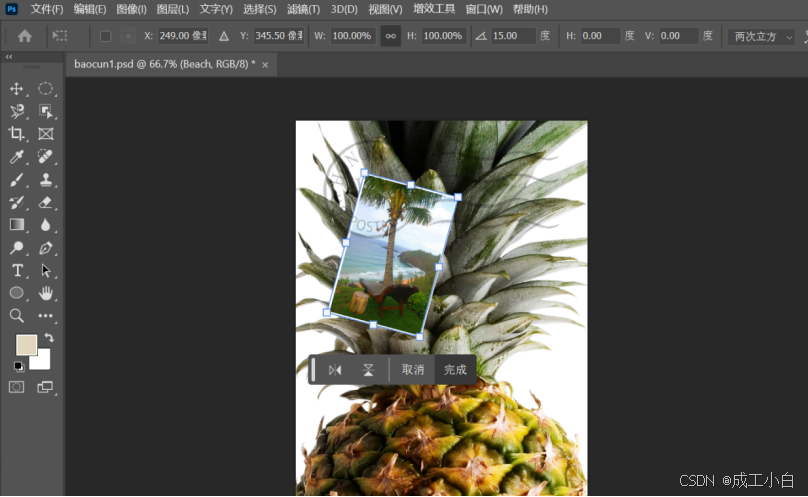Click the vertical skew V field 0.00

pyautogui.click(x=678, y=36)
